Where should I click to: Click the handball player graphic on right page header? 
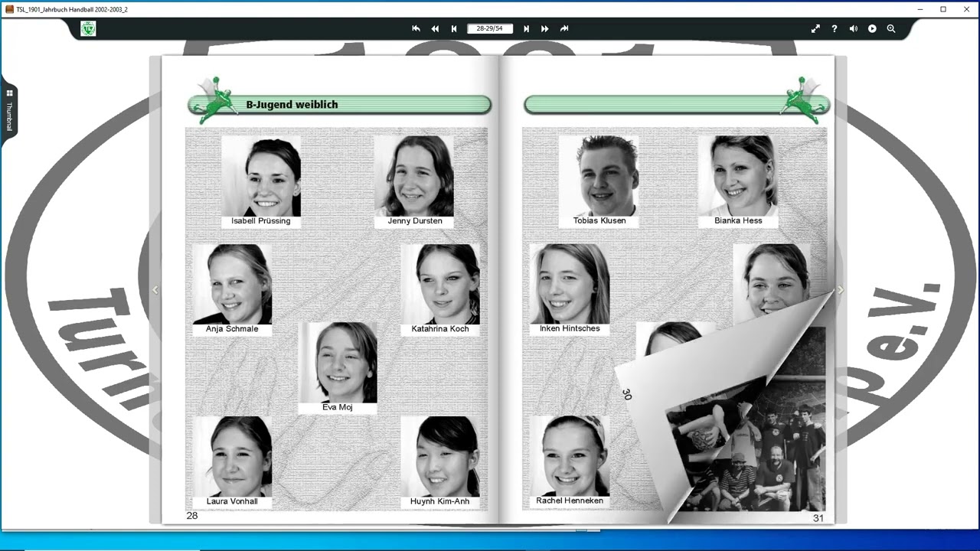tap(803, 100)
